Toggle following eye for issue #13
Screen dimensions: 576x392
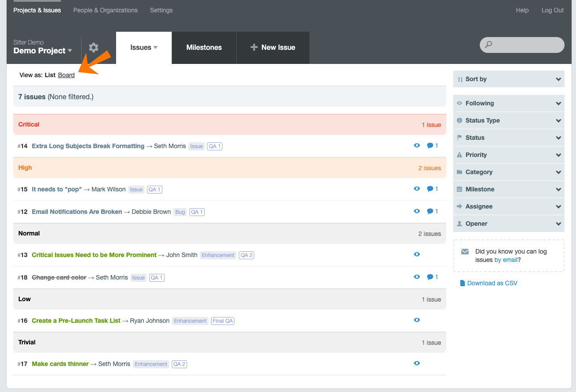pos(417,254)
